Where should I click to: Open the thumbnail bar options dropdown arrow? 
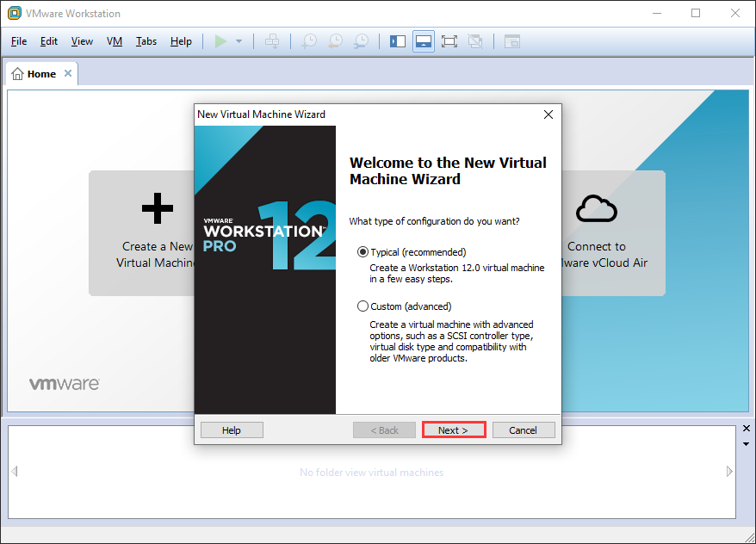746,444
